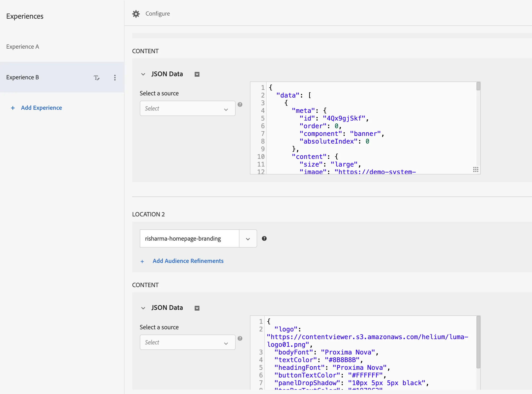Click Add Audience Refinements link
532x394 pixels.
tap(188, 261)
